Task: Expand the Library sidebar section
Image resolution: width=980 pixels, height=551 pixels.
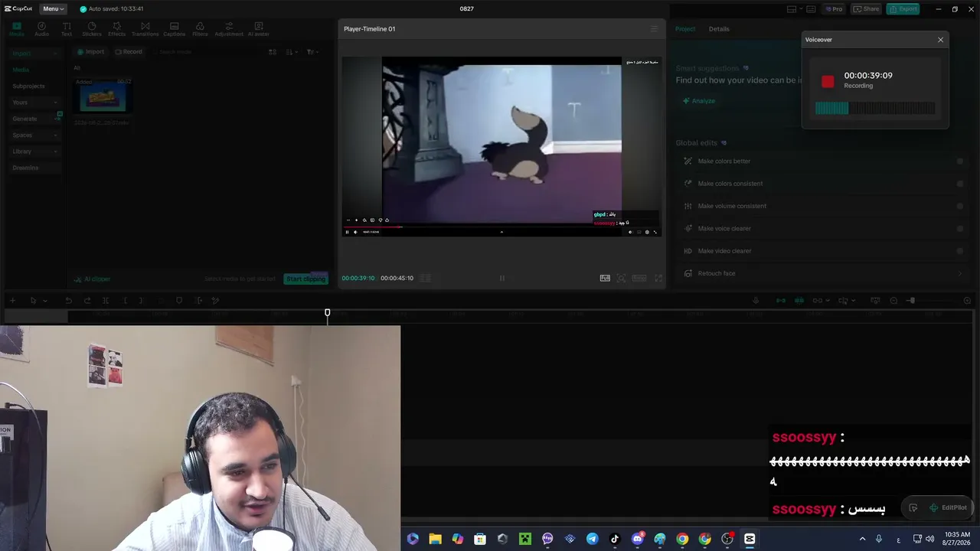Action: 34,152
